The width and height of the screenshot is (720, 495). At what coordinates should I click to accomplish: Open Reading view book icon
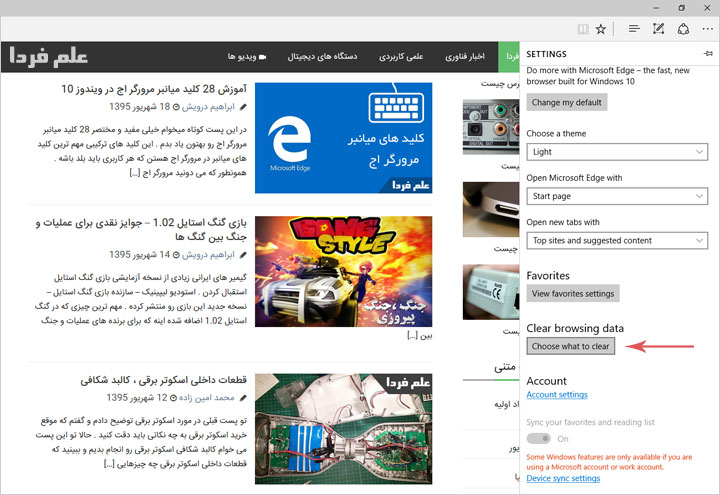coord(581,30)
